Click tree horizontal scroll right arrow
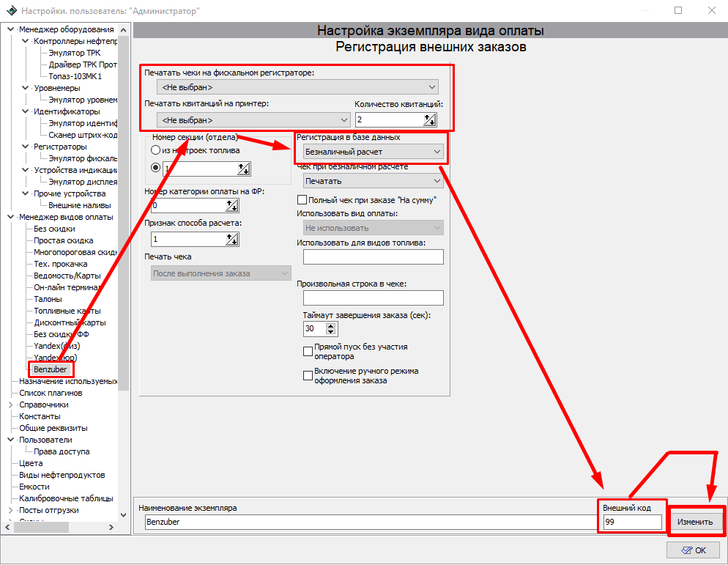Image resolution: width=728 pixels, height=565 pixels. tap(111, 528)
